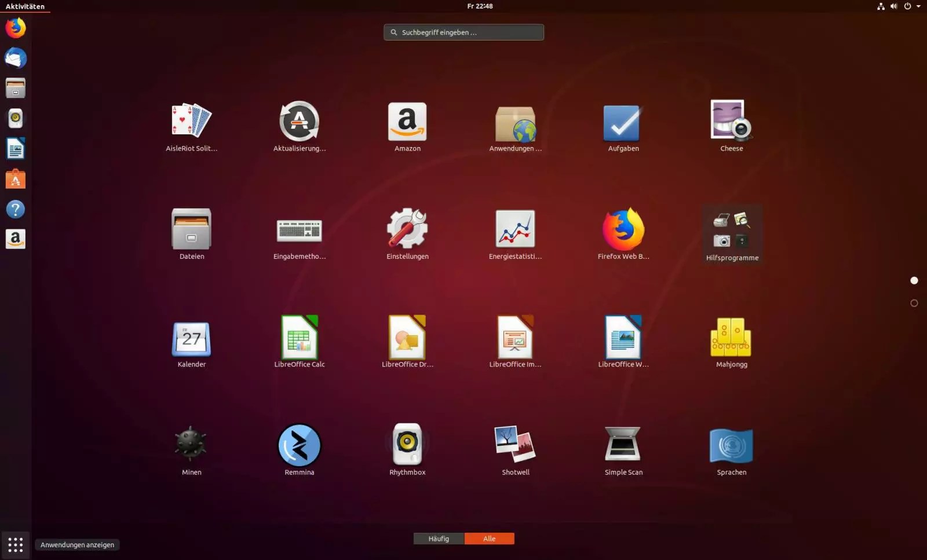The height and width of the screenshot is (560, 927).
Task: Launch the Anwendungen app with globe icon
Action: tap(516, 127)
